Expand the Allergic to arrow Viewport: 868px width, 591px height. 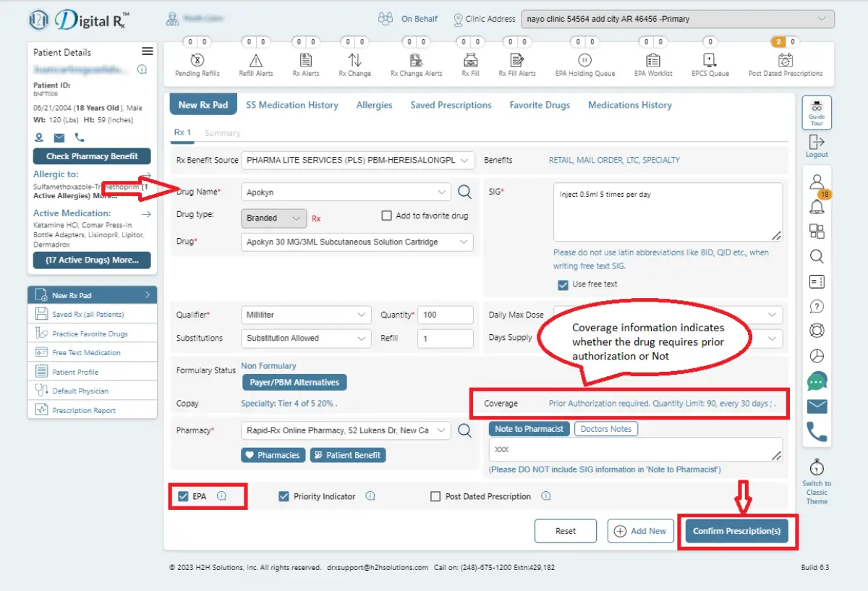[x=145, y=175]
